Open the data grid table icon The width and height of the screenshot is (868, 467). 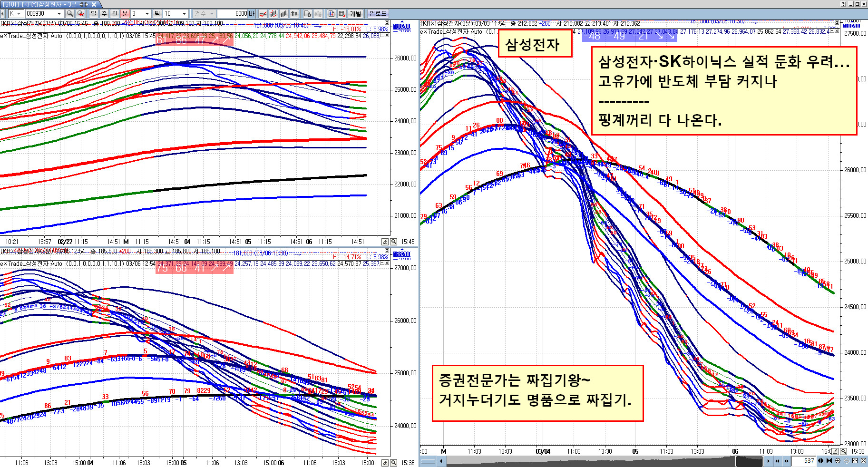(341, 14)
